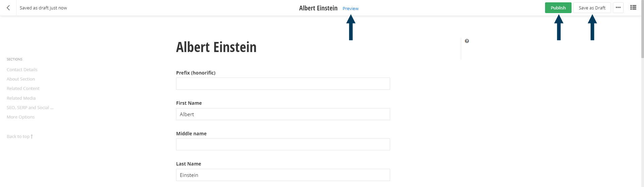644x187 pixels.
Task: Toggle the list view sidebar icon
Action: tap(633, 7)
